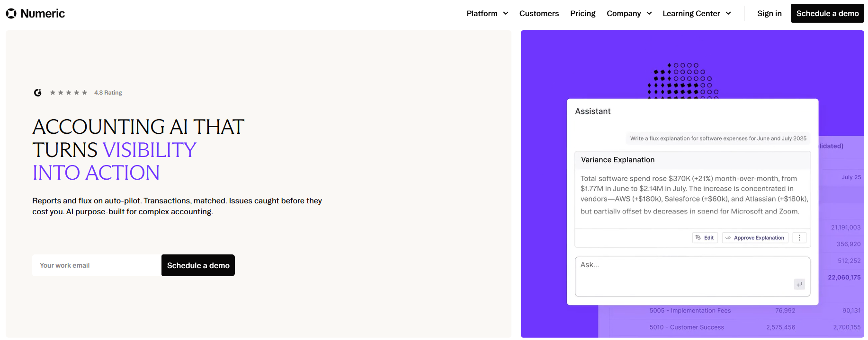The image size is (868, 340).
Task: Click the submit arrow icon in Ask box
Action: point(799,284)
